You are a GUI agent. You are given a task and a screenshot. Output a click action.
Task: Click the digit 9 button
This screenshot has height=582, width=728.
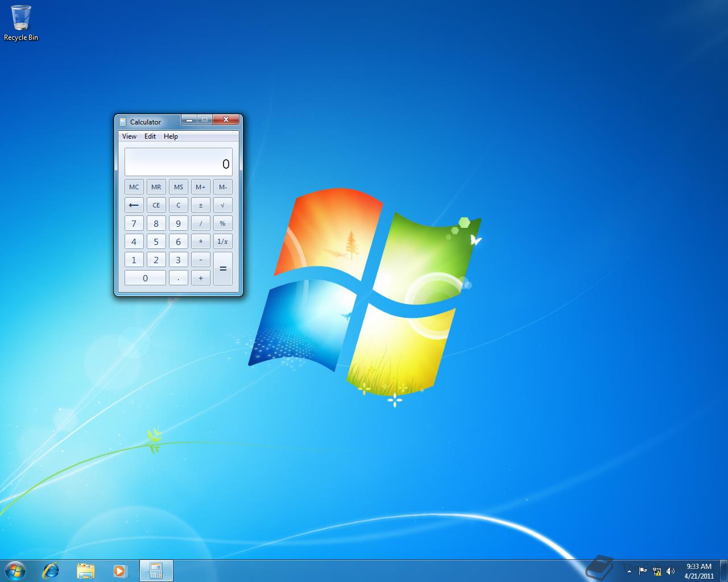(179, 223)
